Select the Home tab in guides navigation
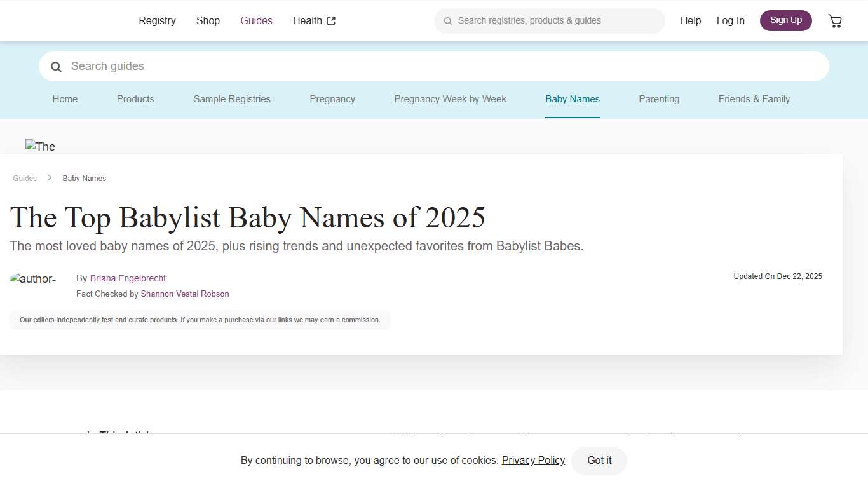The width and height of the screenshot is (868, 488). point(65,99)
